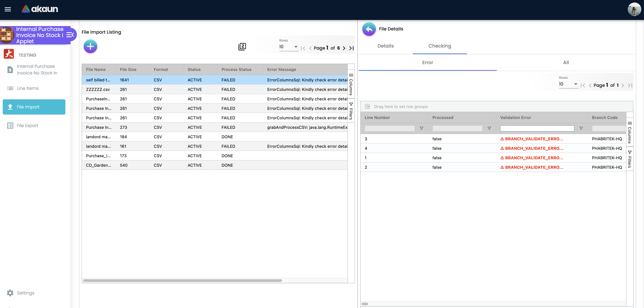The image size is (644, 308).
Task: Select the All sub-tab
Action: (x=566, y=63)
